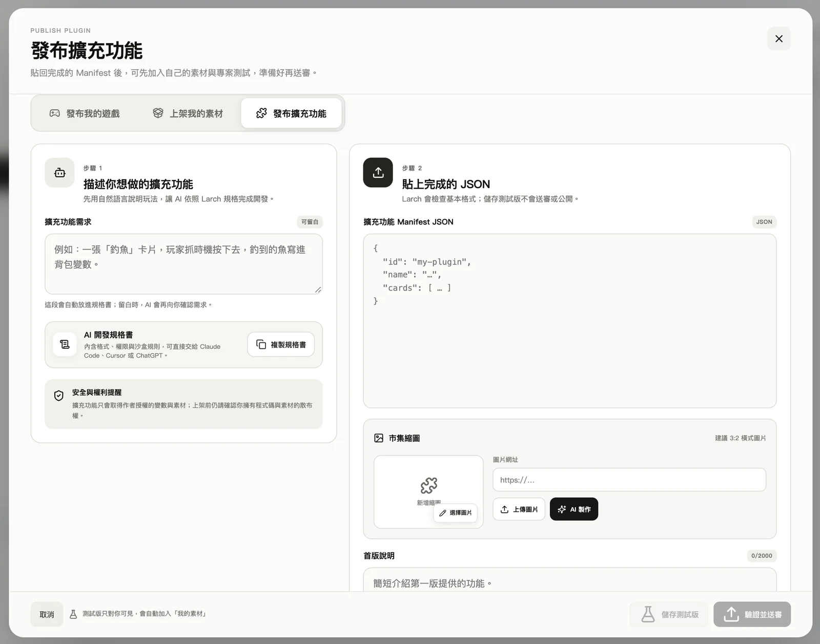820x644 pixels.
Task: Click the robot icon beside step 1
Action: (59, 173)
